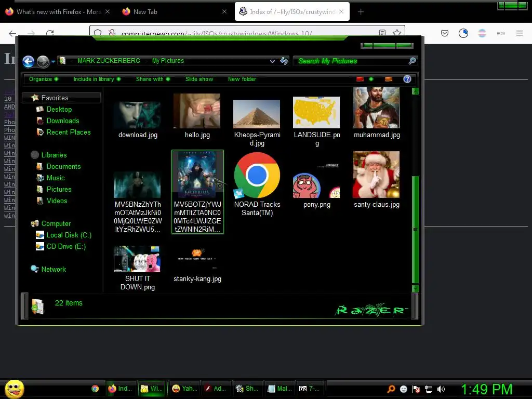Click the refresh icon beside the address bar
The width and height of the screenshot is (532, 399).
284,61
